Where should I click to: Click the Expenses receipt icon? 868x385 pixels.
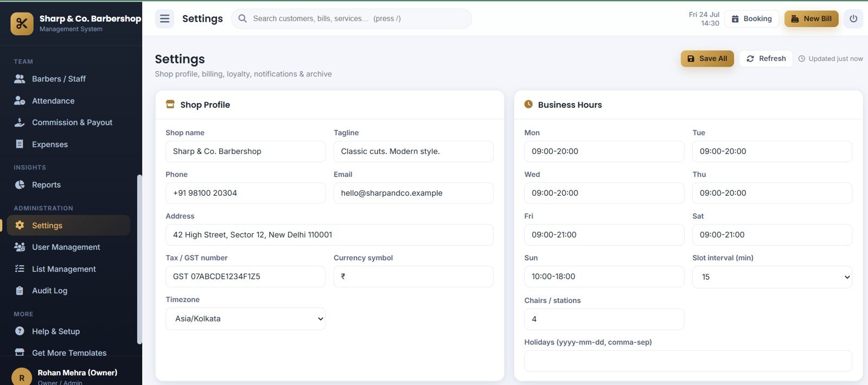coord(20,144)
